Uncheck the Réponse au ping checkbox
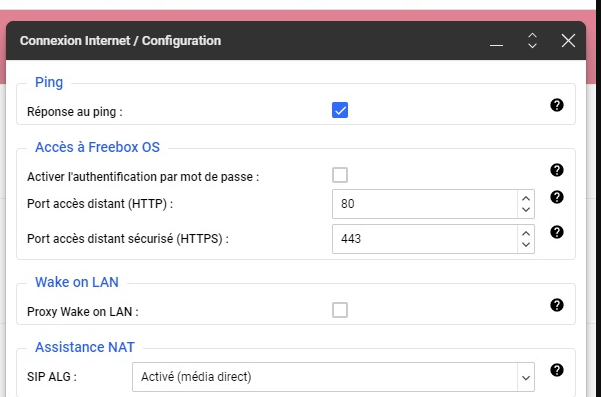This screenshot has height=397, width=601. (x=340, y=110)
